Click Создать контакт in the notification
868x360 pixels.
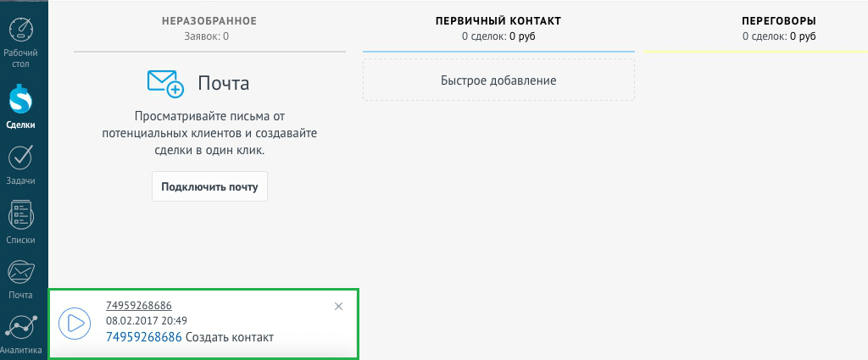tap(230, 337)
